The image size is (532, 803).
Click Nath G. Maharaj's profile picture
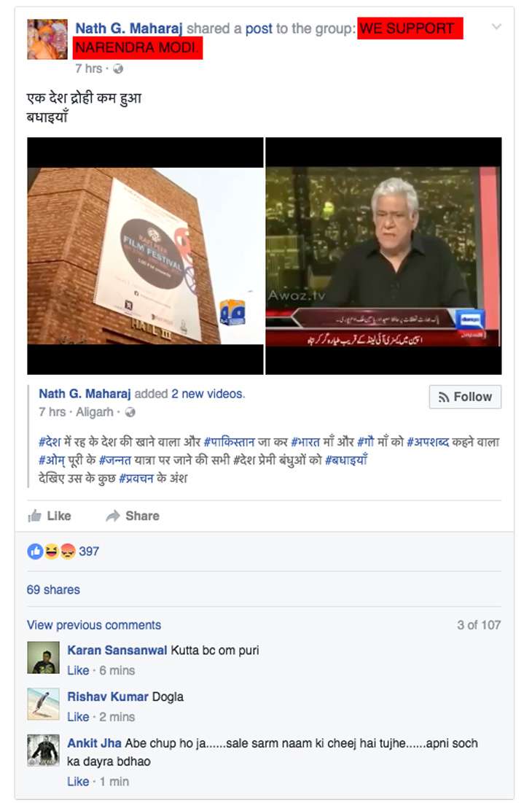(x=47, y=39)
